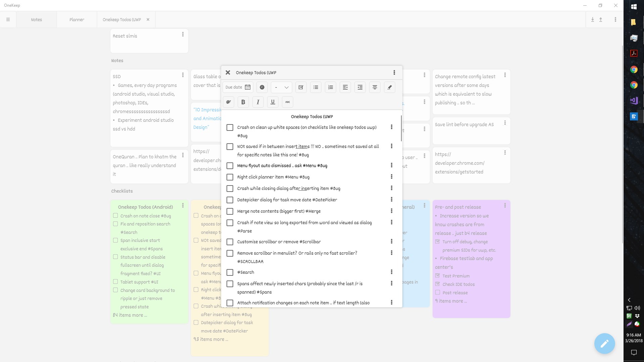
Task: Create a new note with the pencil button
Action: [x=604, y=343]
